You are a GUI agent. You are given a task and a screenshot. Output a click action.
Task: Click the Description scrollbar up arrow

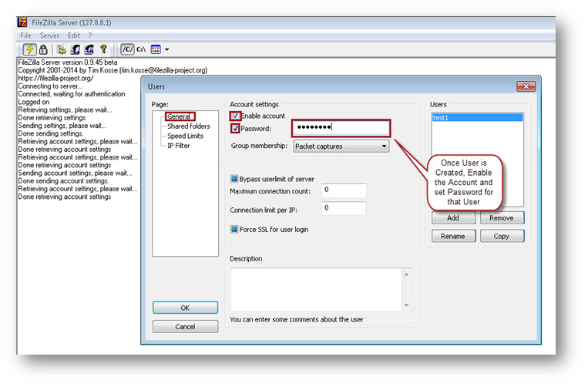[x=406, y=274]
